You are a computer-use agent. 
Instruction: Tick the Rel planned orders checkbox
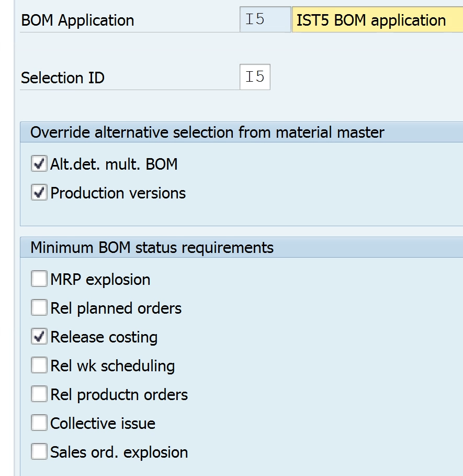(x=39, y=307)
